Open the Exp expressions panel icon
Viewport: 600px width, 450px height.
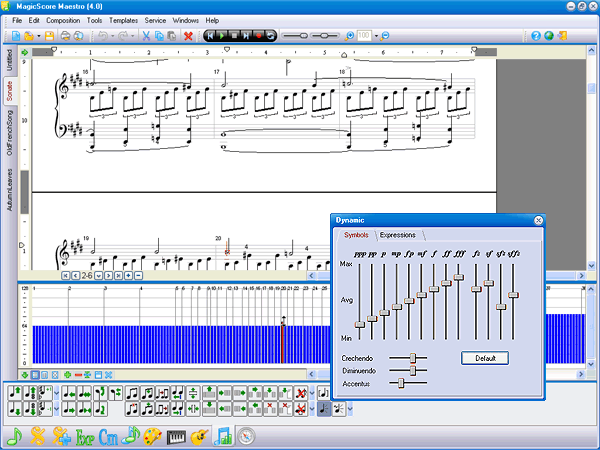point(85,437)
